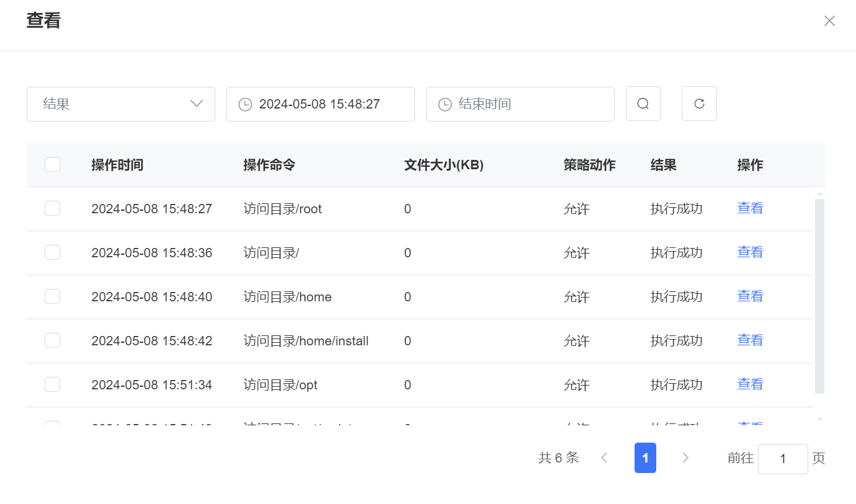Image resolution: width=856 pixels, height=504 pixels.
Task: Click the 文件大小(KB) column header
Action: tap(444, 165)
